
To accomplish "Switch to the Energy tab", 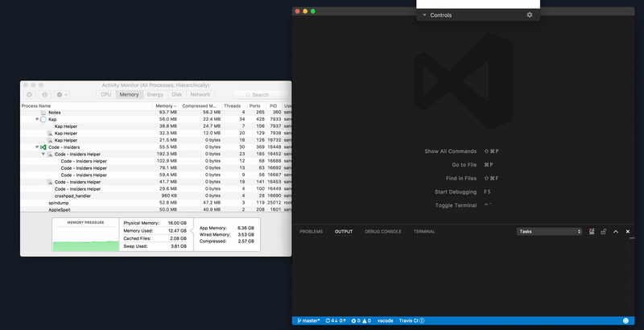I will coord(155,94).
